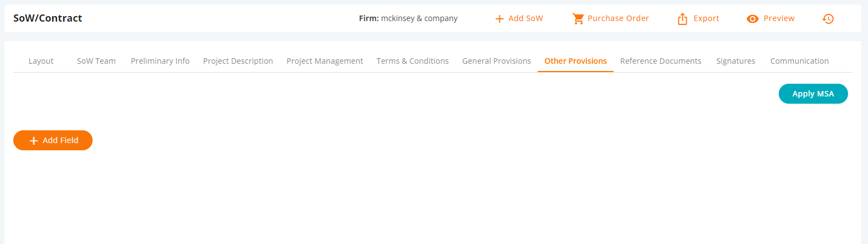View the General Provisions tab
868x244 pixels.
[x=497, y=61]
